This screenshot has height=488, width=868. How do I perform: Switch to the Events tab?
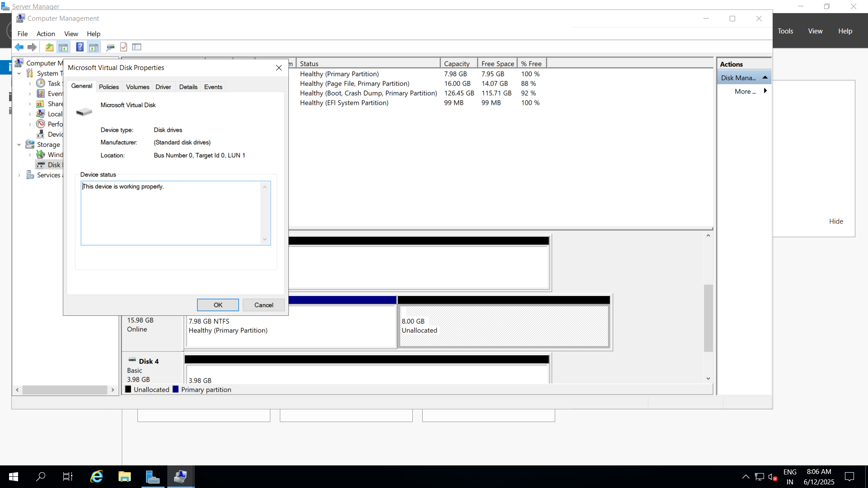tap(213, 87)
